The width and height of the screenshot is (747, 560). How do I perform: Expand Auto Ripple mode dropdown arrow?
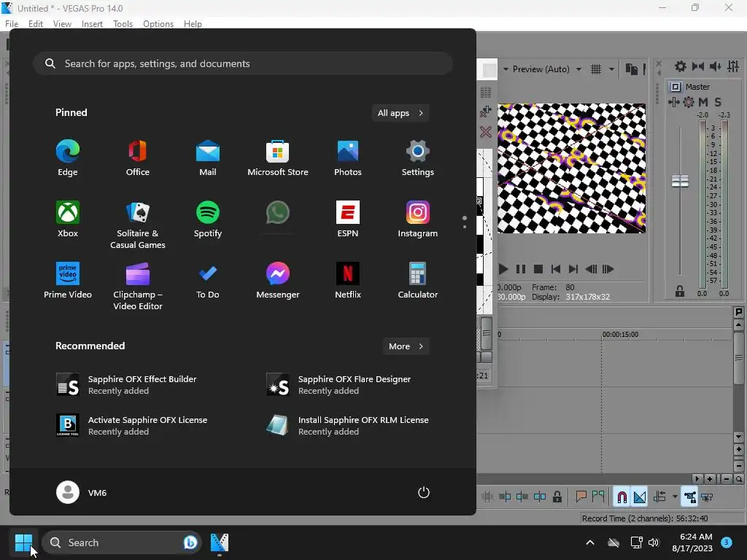click(675, 497)
